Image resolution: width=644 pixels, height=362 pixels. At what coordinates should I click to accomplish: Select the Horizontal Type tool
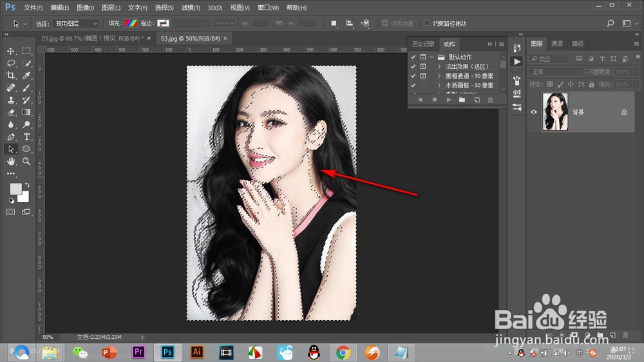pyautogui.click(x=26, y=137)
